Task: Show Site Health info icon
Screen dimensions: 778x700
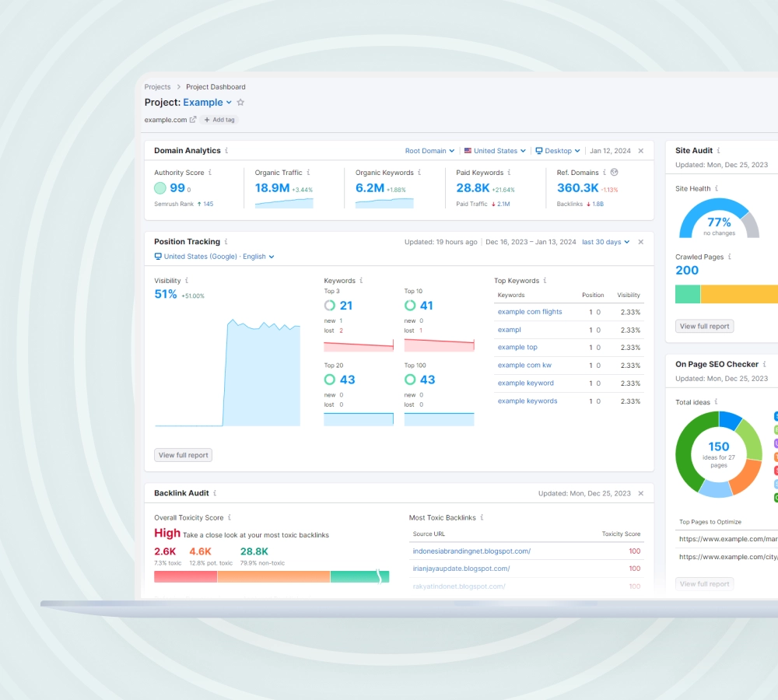Action: coord(717,188)
